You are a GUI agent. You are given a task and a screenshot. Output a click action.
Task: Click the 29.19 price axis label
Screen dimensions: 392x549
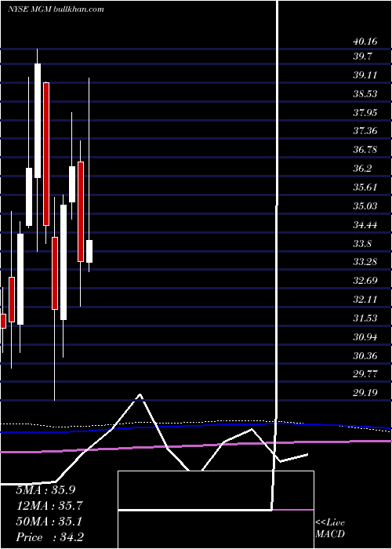click(365, 393)
